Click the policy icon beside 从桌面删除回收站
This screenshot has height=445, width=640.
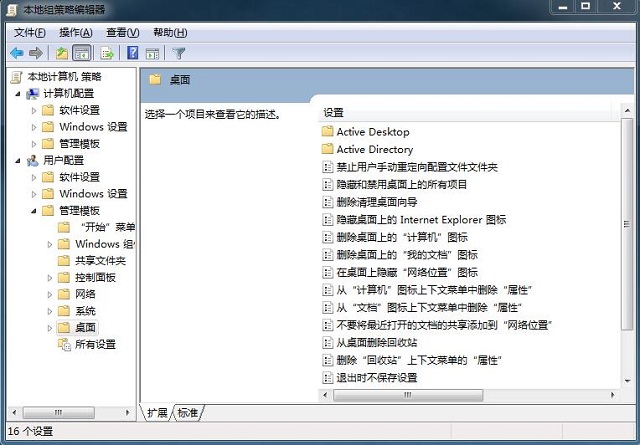(x=327, y=342)
